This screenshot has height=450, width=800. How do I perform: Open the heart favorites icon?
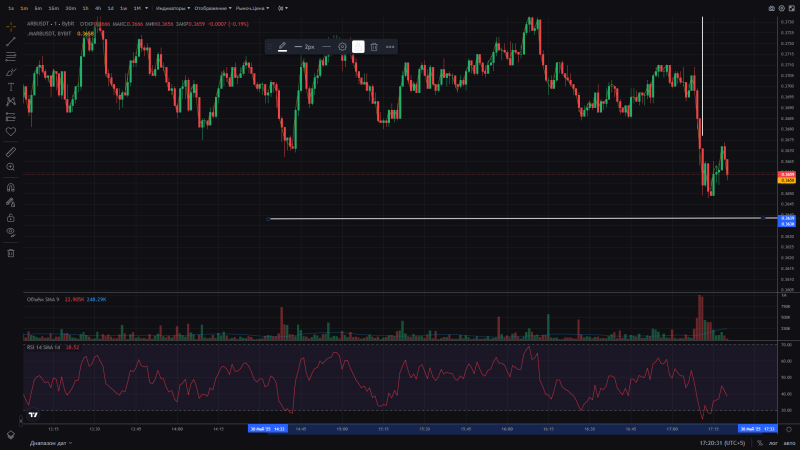click(x=11, y=132)
